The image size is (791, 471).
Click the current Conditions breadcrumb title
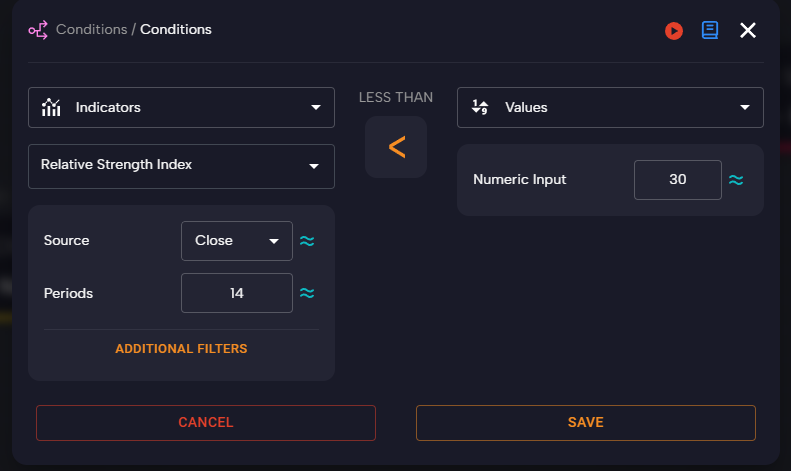click(x=176, y=30)
